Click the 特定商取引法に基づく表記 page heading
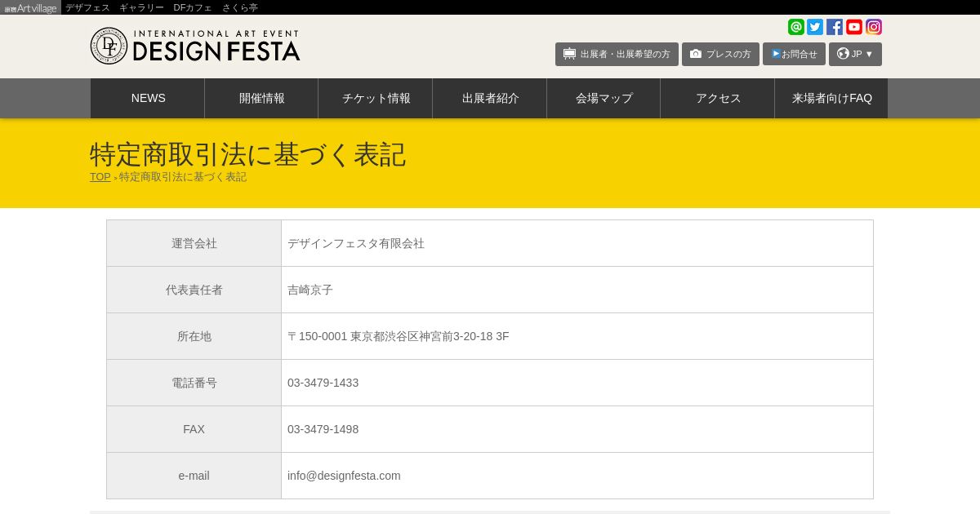This screenshot has width=980, height=514. 247,154
